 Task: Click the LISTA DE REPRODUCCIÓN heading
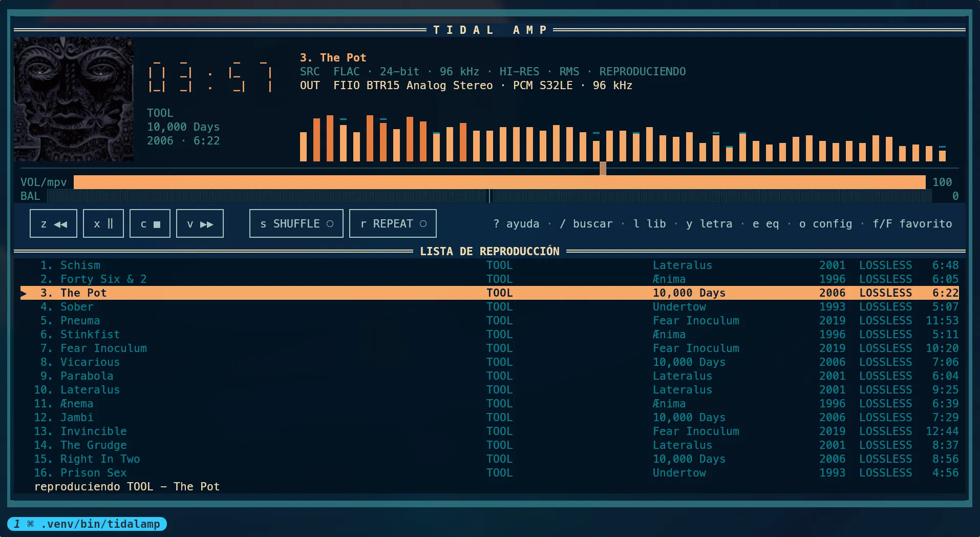pyautogui.click(x=489, y=252)
